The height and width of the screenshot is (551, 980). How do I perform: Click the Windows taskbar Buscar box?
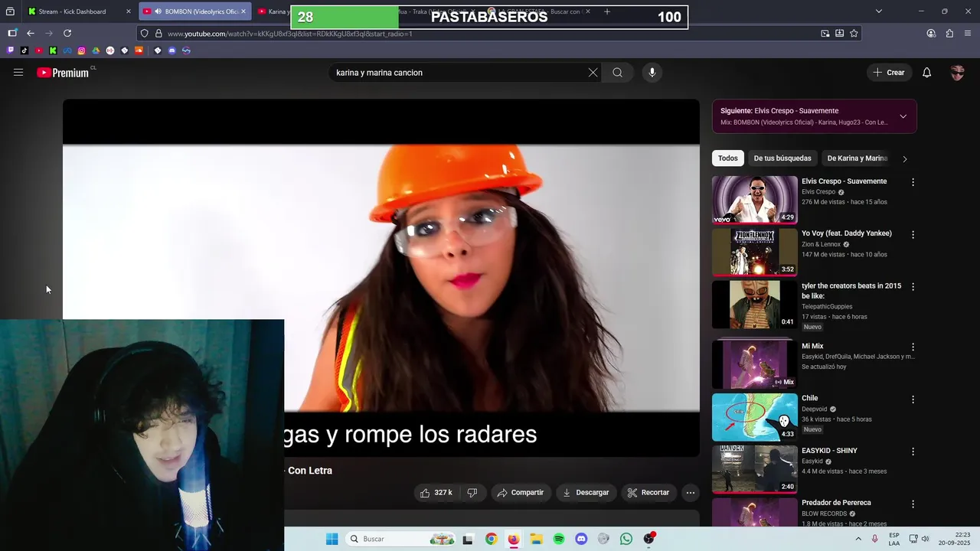(x=400, y=539)
